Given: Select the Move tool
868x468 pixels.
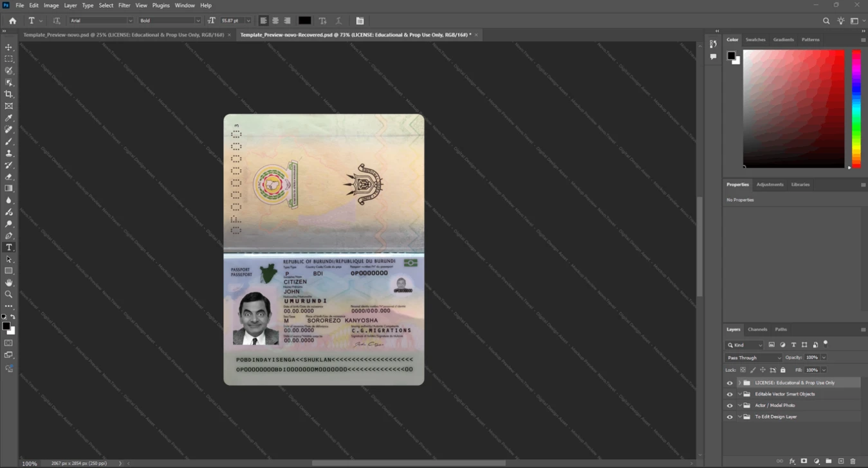Looking at the screenshot, I should pos(9,48).
